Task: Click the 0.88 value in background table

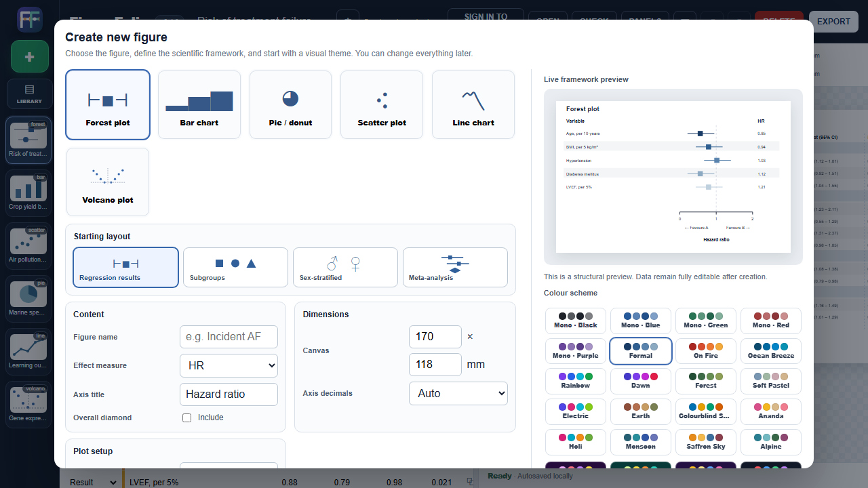Action: [290, 483]
